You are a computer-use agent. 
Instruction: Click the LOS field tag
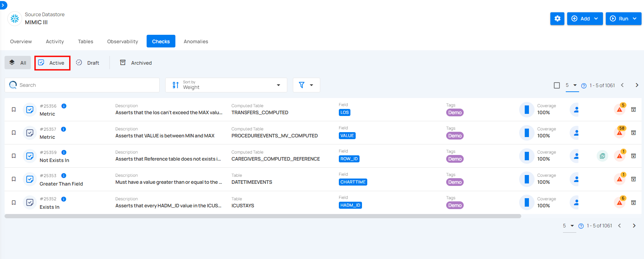tap(344, 112)
